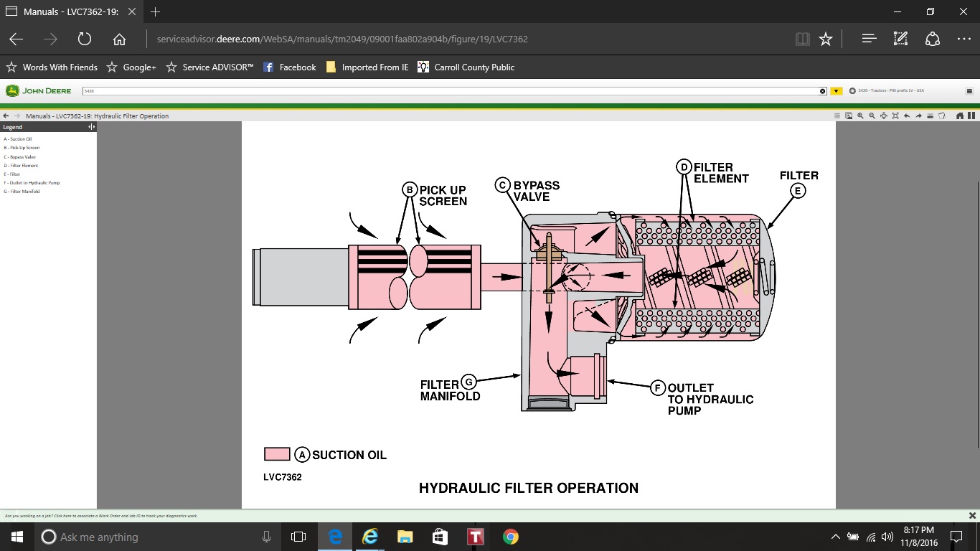This screenshot has width=980, height=551.
Task: Select legend item B - Pick-Up Screen
Action: tap(22, 148)
